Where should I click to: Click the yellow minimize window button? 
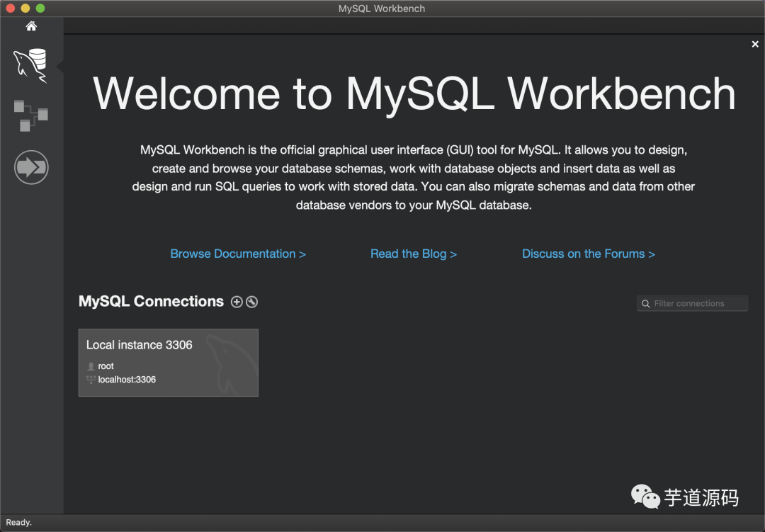25,9
